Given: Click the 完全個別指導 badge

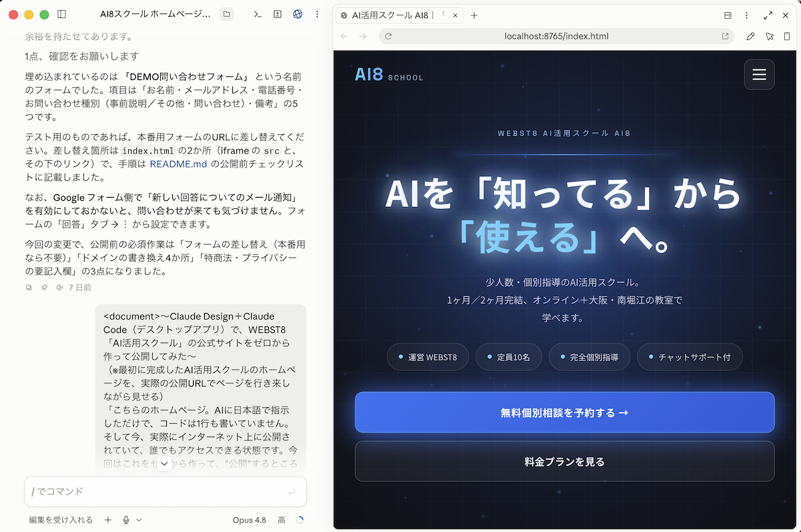Looking at the screenshot, I should 589,357.
